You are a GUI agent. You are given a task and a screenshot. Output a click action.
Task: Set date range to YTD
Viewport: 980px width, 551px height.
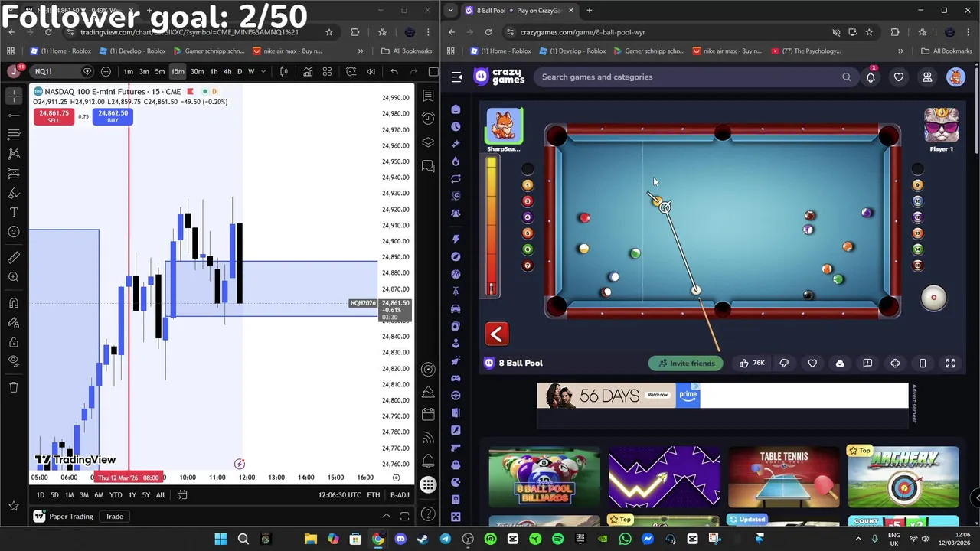(116, 495)
